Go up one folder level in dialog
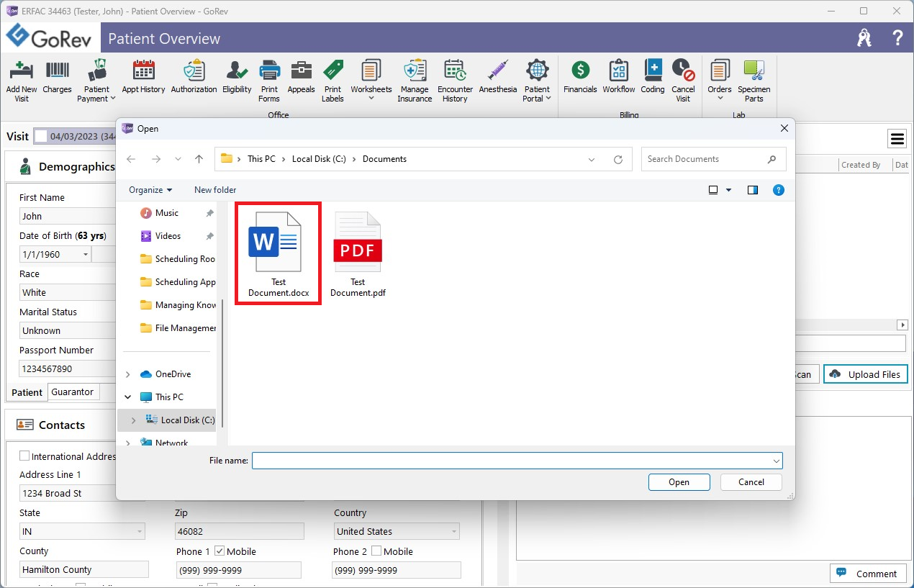This screenshot has width=914, height=588. pos(199,159)
